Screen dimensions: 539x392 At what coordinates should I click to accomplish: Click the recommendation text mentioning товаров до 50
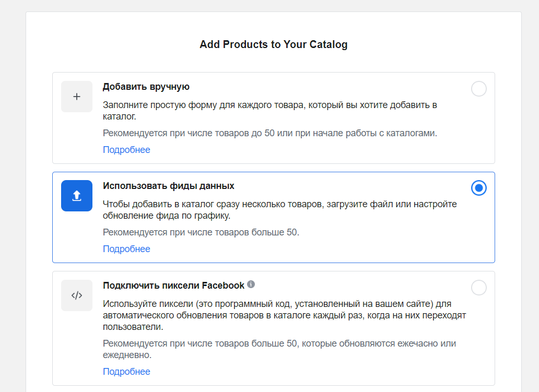click(269, 133)
